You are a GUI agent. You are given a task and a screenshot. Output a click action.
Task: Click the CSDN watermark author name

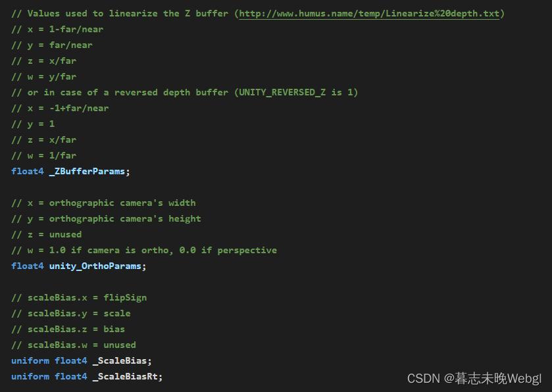pos(498,378)
